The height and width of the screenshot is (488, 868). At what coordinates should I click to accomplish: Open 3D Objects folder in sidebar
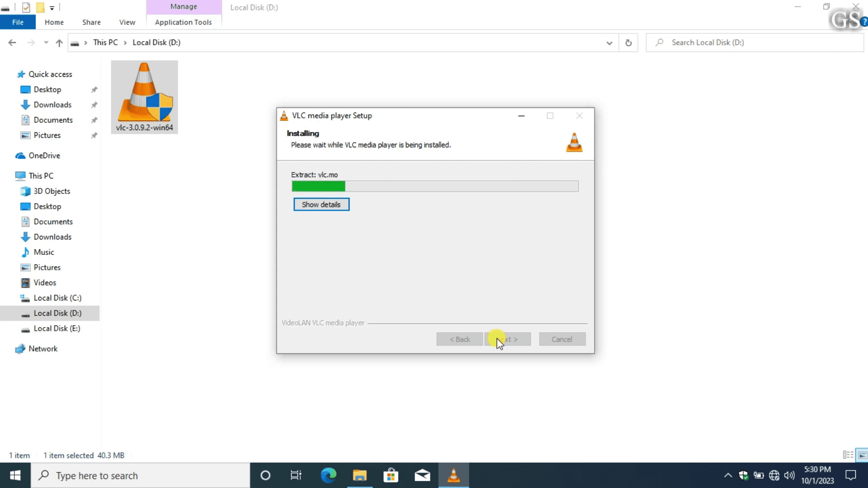point(52,191)
